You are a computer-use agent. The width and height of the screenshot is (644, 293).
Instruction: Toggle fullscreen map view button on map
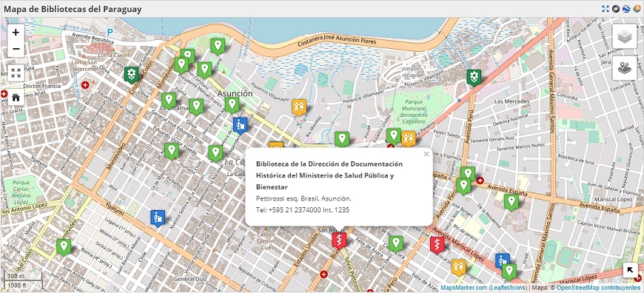coord(16,73)
